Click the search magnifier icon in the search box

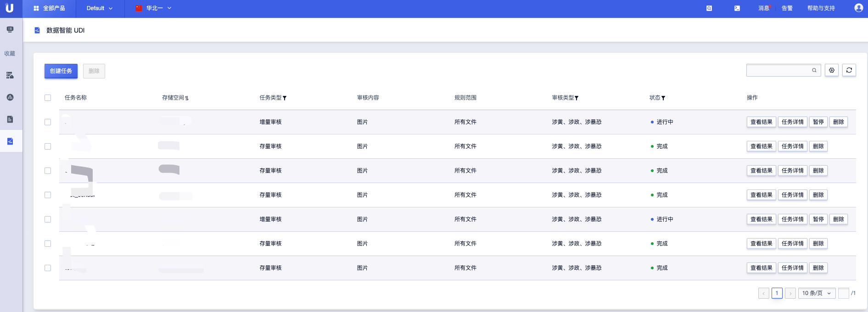(x=814, y=70)
